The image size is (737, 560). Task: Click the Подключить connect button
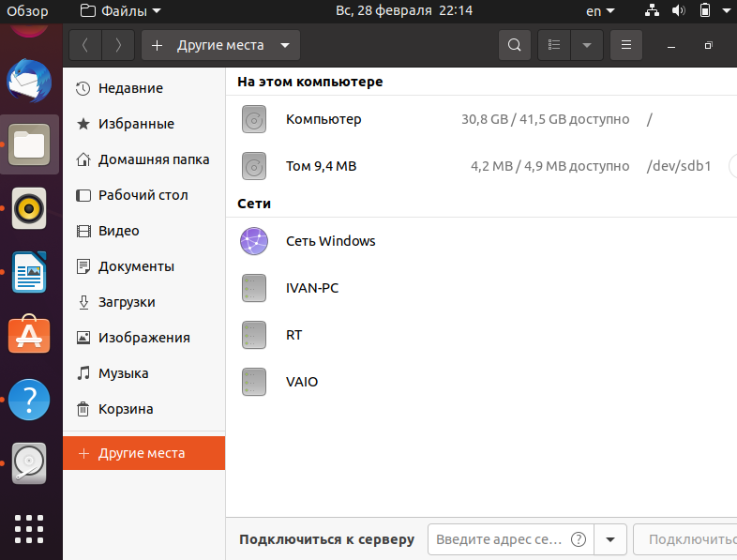tap(685, 539)
